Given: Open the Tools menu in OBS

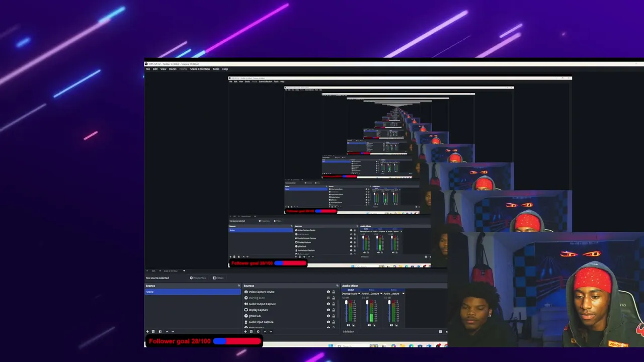Looking at the screenshot, I should click(216, 69).
